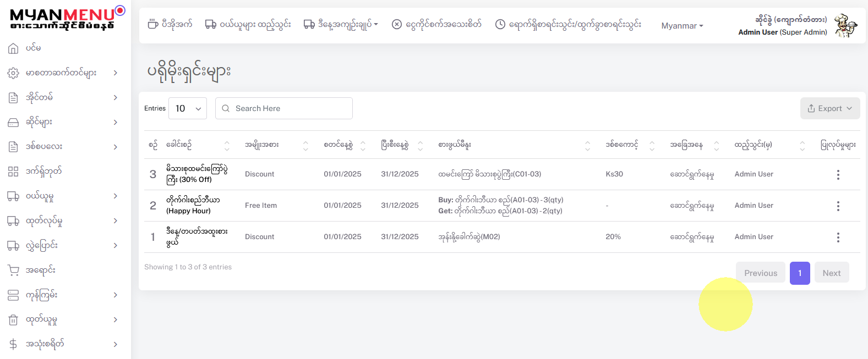Click the shopping cart sales icon
This screenshot has height=359, width=868.
[13, 270]
